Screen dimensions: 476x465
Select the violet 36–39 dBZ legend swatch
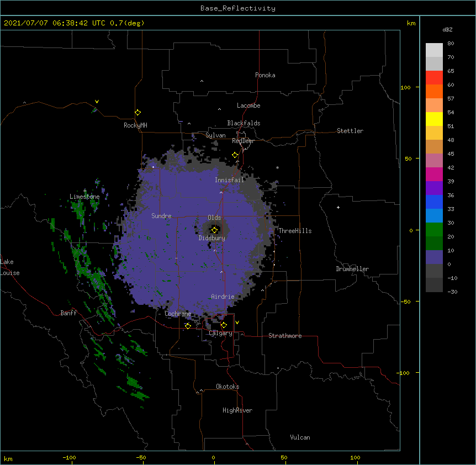pyautogui.click(x=434, y=188)
